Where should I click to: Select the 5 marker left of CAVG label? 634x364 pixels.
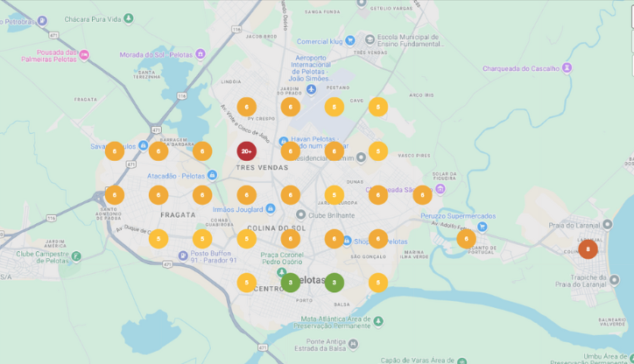click(x=334, y=107)
